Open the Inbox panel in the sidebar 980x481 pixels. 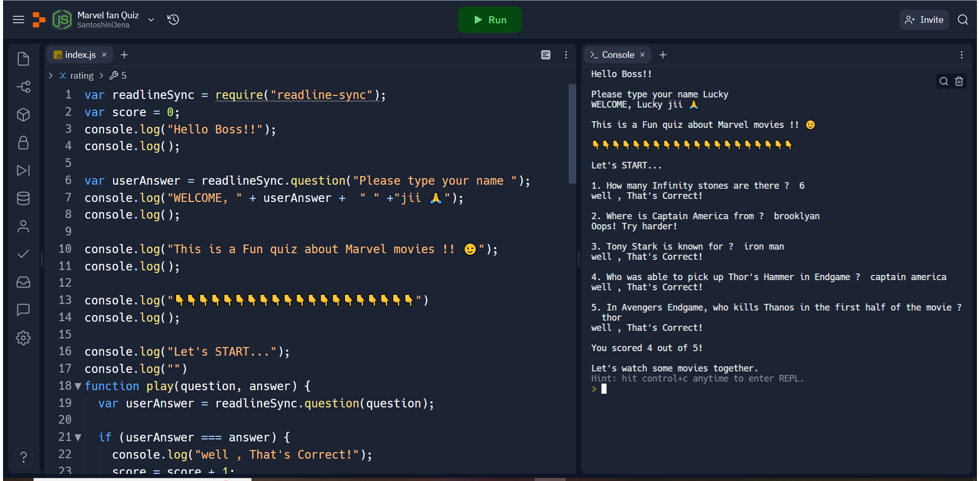click(23, 282)
